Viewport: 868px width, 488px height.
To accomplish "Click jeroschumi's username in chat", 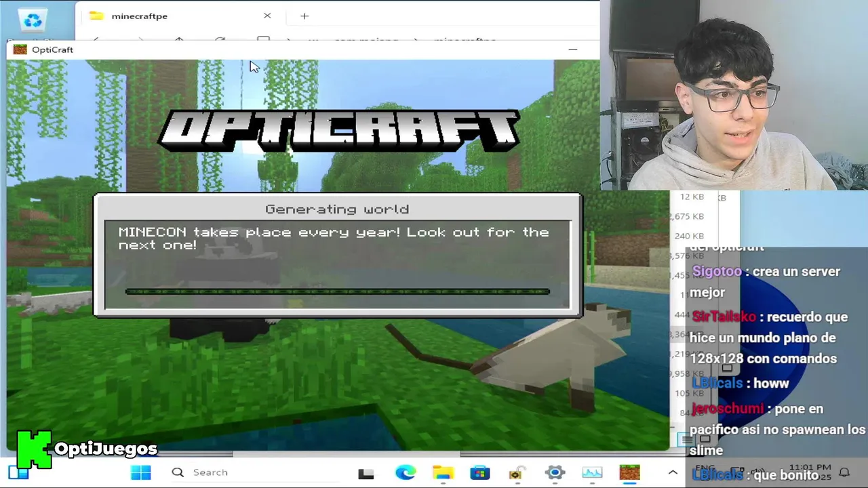I will pos(728,409).
